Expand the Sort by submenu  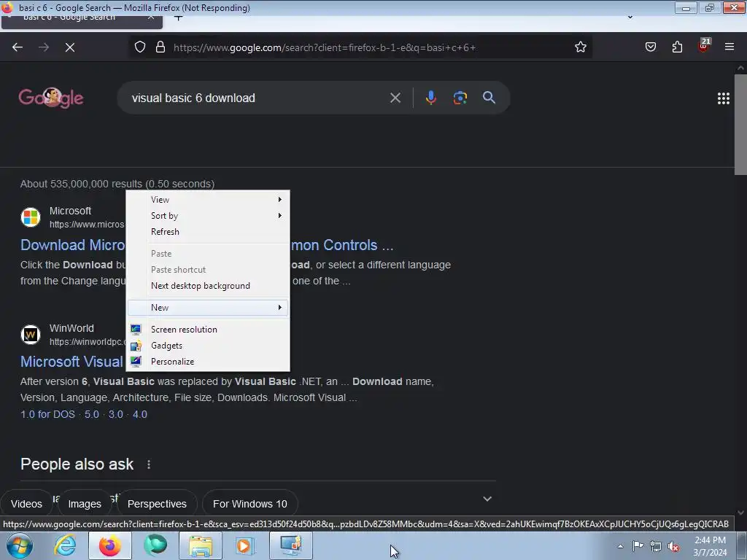pyautogui.click(x=208, y=216)
